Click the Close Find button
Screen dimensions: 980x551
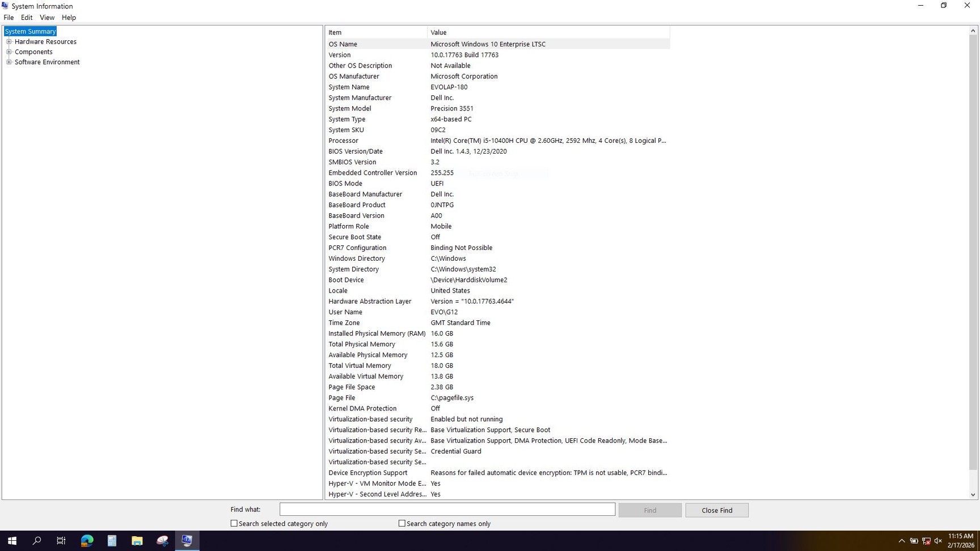point(717,510)
